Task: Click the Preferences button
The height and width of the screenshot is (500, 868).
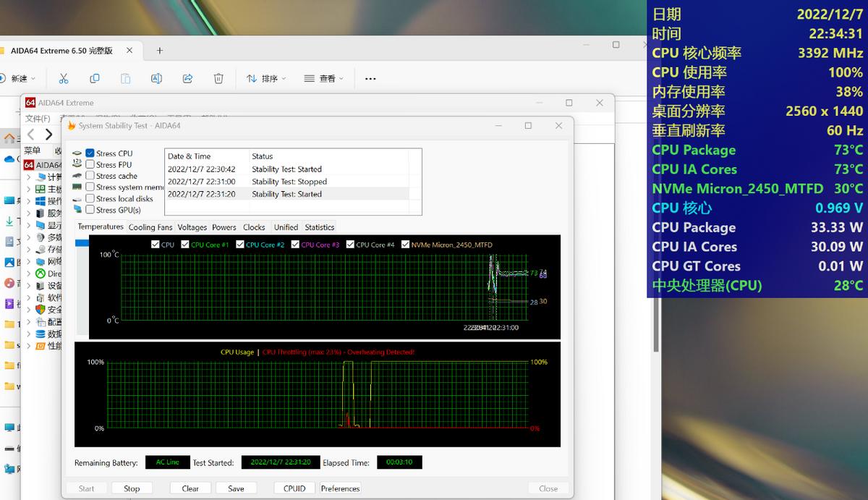Action: point(340,488)
